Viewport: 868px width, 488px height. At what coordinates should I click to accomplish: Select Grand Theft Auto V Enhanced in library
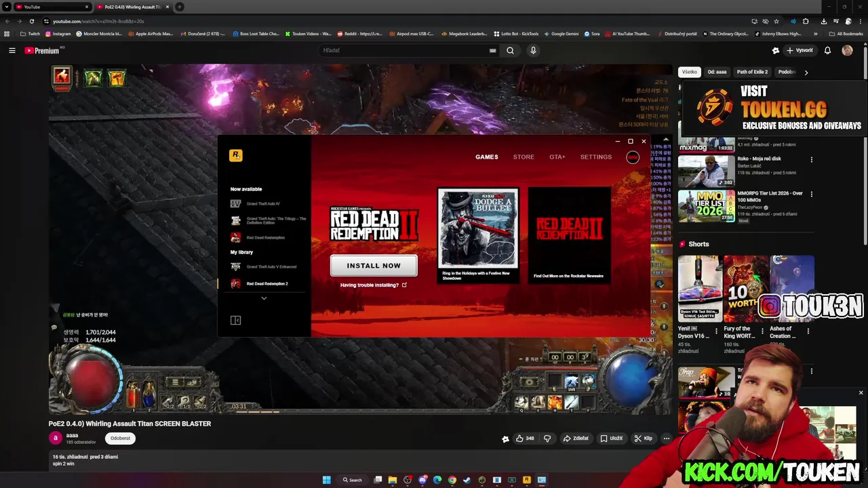[x=264, y=266]
